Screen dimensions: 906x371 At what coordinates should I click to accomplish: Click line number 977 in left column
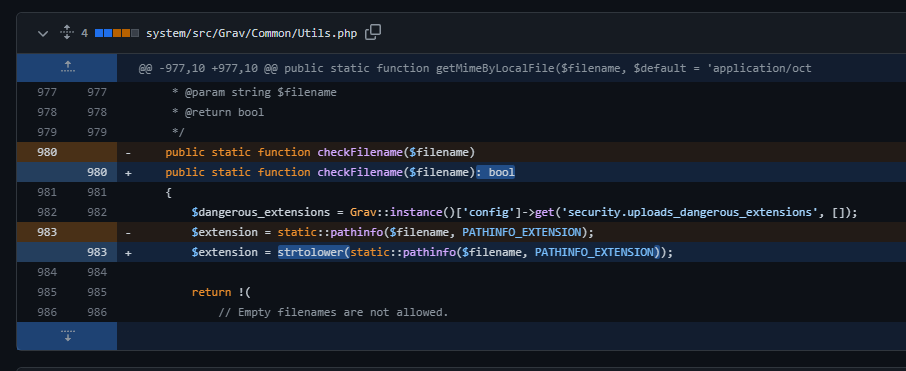[47, 92]
